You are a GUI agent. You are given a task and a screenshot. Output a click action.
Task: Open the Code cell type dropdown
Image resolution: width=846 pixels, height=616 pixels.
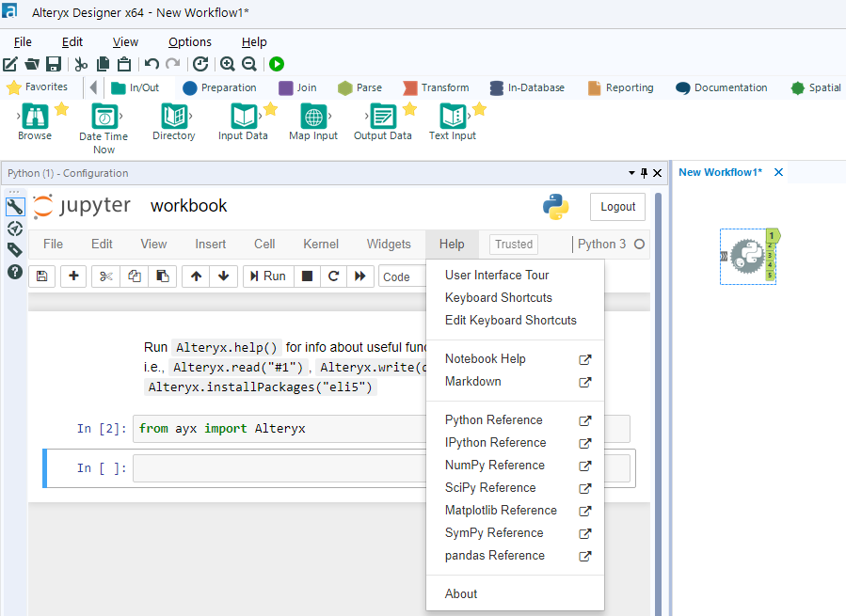(401, 276)
